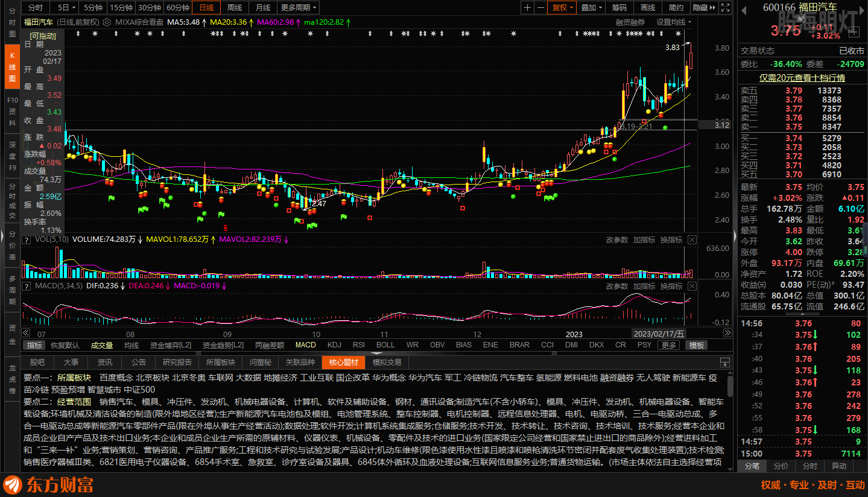Click the 2023/02/17/五 date marker
868x497 pixels.
(659, 334)
